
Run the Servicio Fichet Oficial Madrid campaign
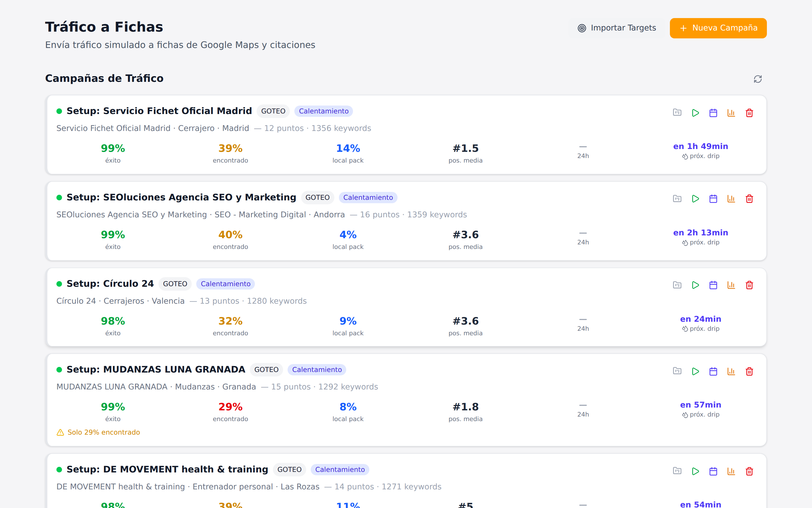695,113
